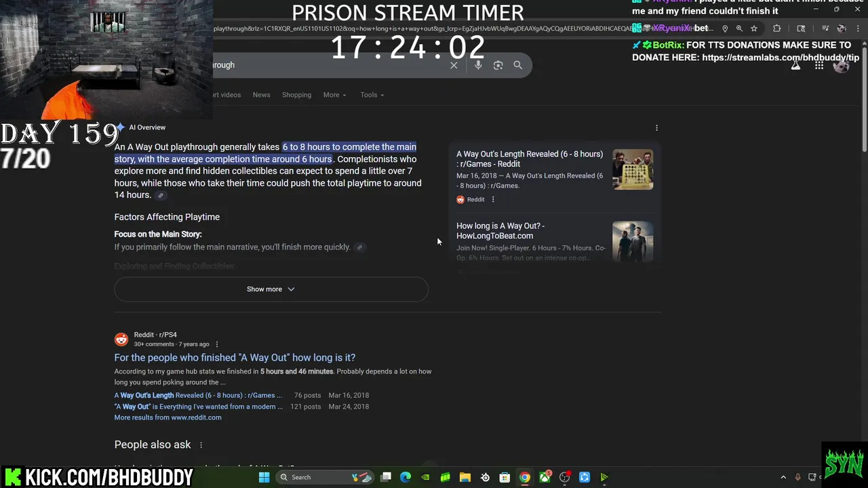Open thumbnail of Reddit length source card
868x488 pixels.
point(633,169)
